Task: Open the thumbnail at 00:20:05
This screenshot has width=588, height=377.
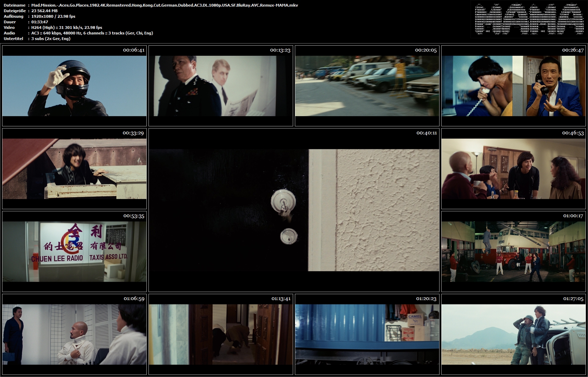Action: [367, 86]
